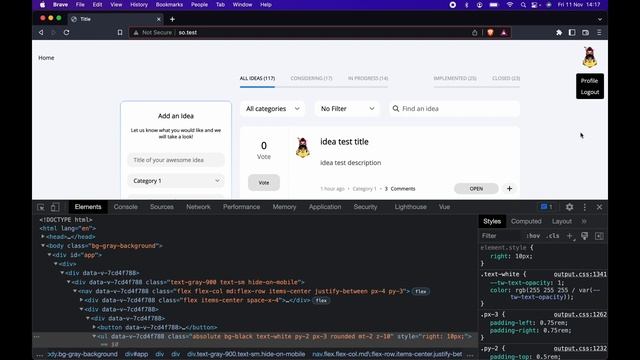Click the idea title input field
This screenshot has height=360, width=640.
[176, 160]
